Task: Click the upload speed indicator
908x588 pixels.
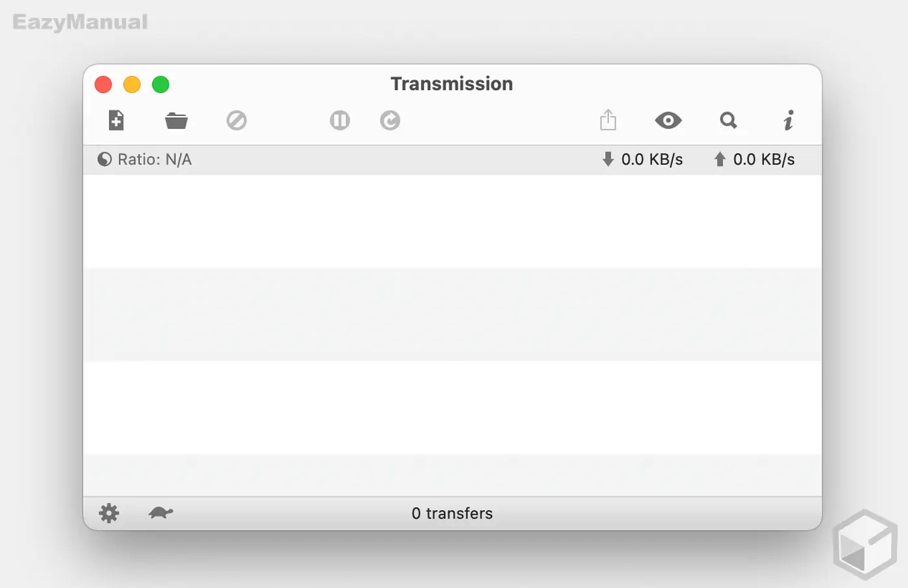Action: 754,159
